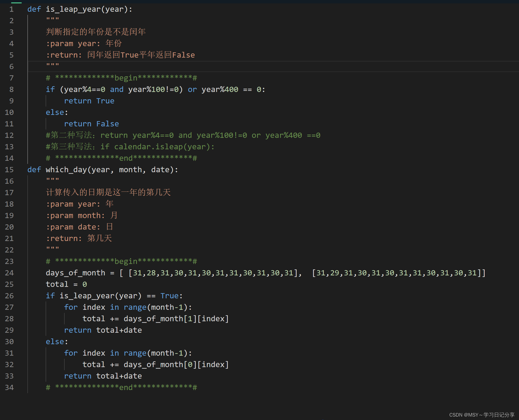Select the return True statement
Screen dimensions: 519x420
point(89,101)
